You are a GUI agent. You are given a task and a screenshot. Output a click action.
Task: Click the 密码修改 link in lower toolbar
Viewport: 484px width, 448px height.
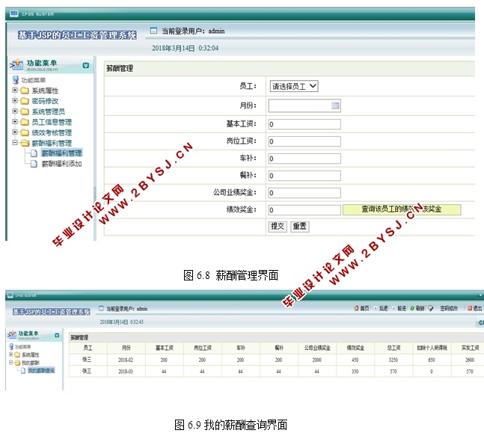449,308
